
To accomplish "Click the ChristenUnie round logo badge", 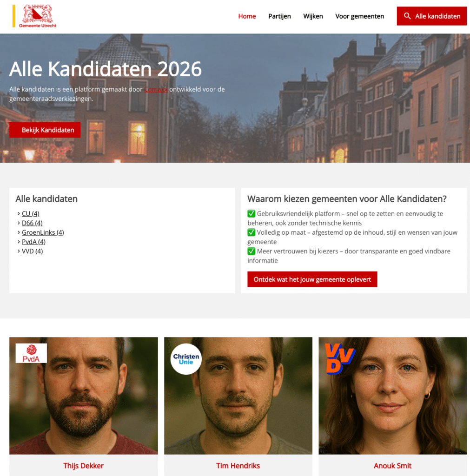I will tap(186, 359).
